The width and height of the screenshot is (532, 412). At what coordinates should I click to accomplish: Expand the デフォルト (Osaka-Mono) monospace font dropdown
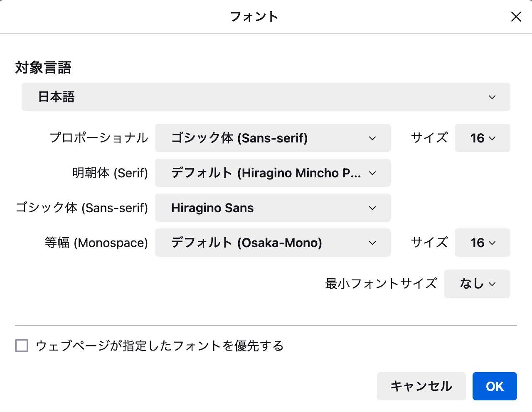click(x=272, y=243)
